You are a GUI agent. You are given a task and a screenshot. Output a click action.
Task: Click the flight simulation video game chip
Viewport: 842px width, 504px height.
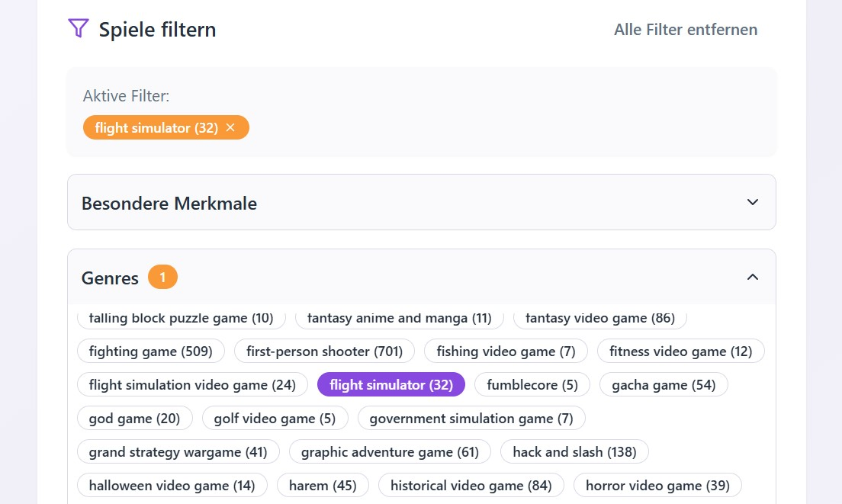click(192, 384)
